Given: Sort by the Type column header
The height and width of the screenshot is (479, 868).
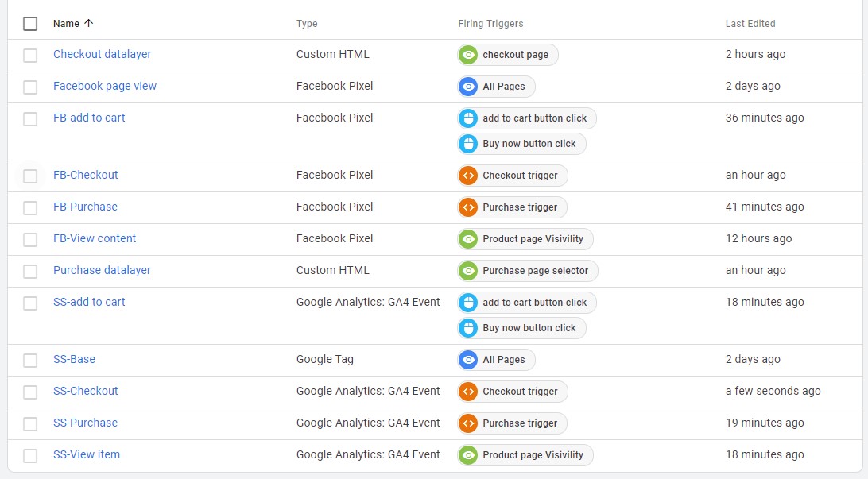Looking at the screenshot, I should tap(307, 24).
